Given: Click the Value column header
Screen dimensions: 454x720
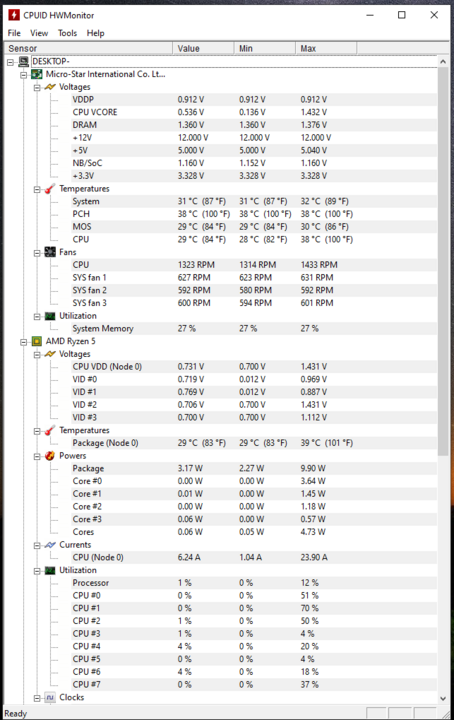Looking at the screenshot, I should click(x=203, y=48).
